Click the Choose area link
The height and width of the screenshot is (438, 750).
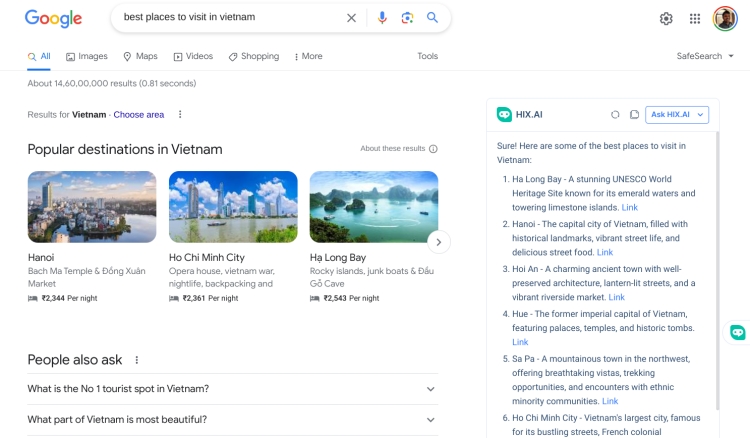pyautogui.click(x=138, y=115)
